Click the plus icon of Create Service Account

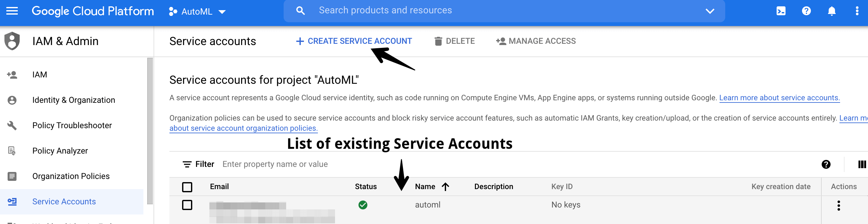pos(299,41)
